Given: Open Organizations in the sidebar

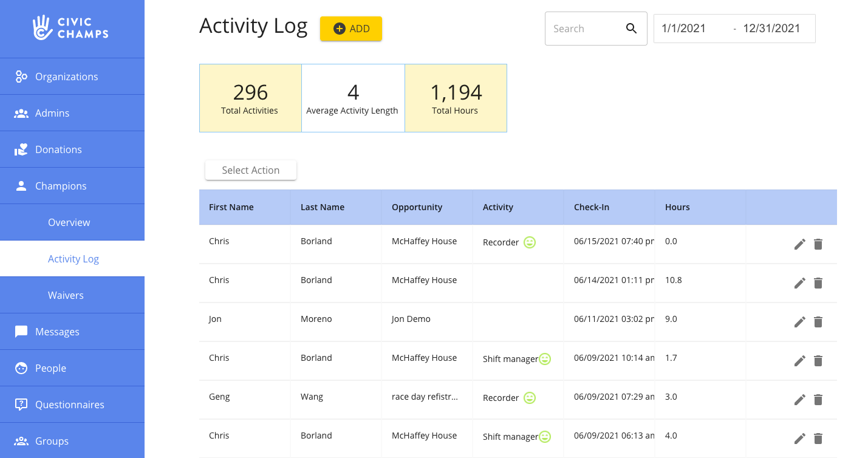Looking at the screenshot, I should click(66, 77).
